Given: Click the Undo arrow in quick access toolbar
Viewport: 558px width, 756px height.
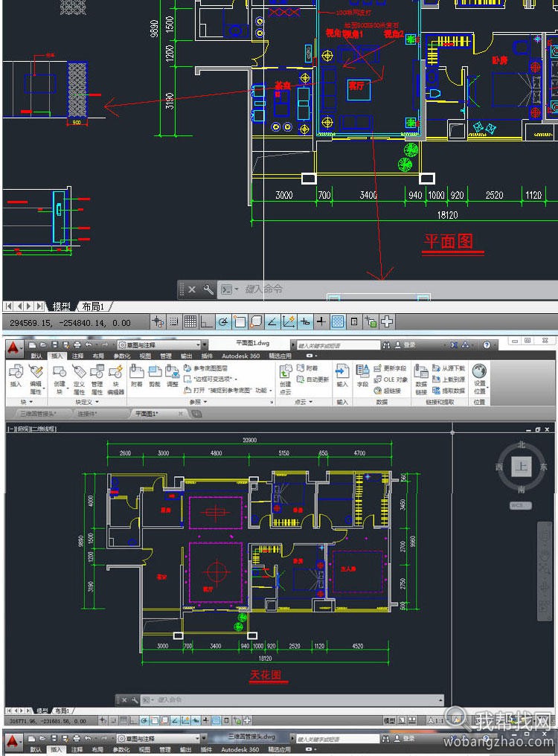Looking at the screenshot, I should [89, 345].
